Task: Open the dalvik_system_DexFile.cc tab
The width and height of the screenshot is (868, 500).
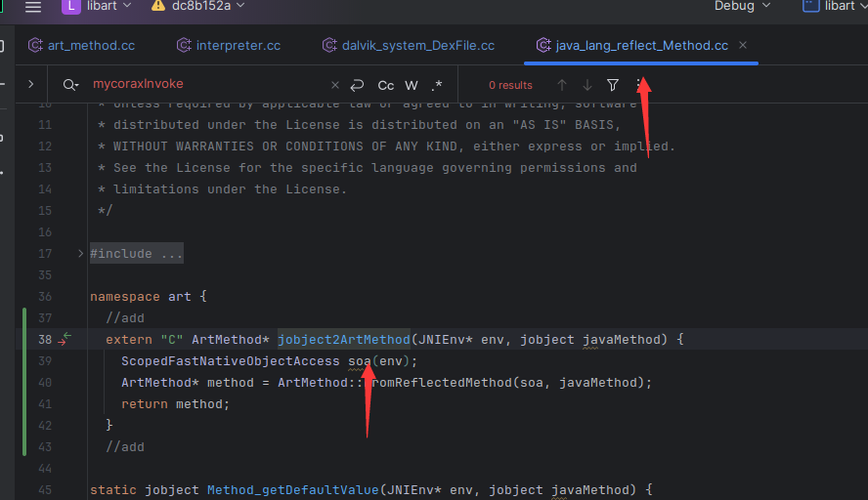Action: [x=408, y=46]
